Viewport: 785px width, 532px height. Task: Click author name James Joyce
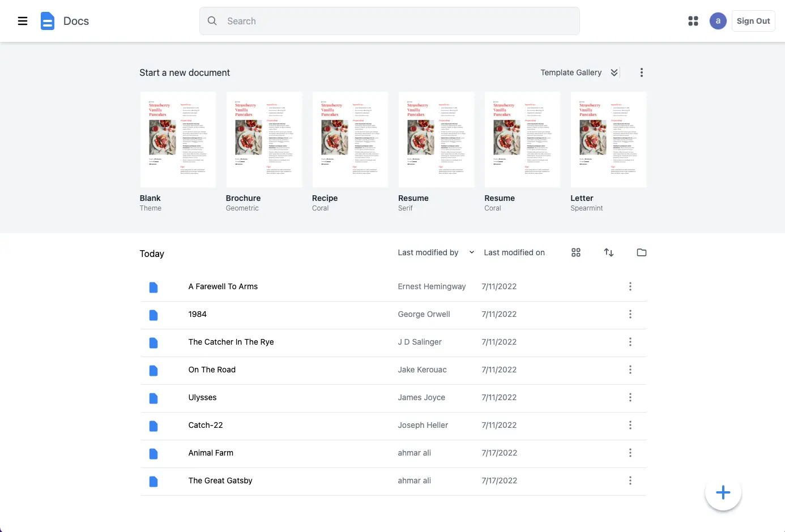(421, 397)
